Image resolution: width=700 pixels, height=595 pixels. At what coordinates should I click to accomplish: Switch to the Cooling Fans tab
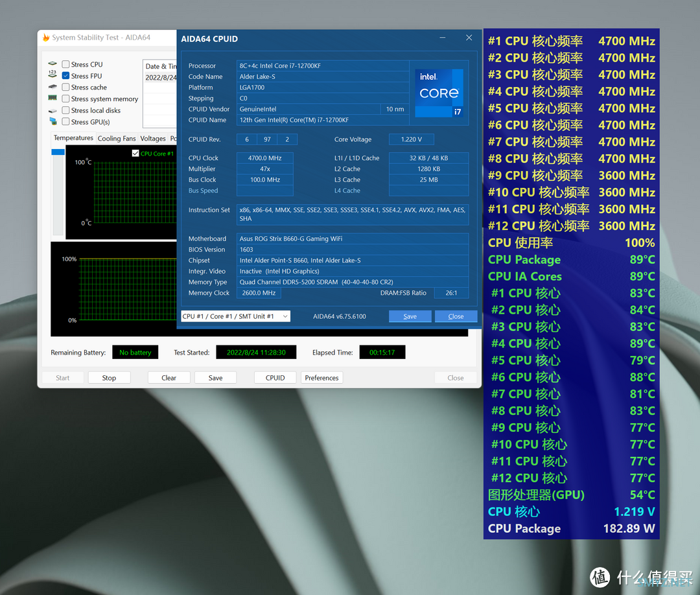117,139
